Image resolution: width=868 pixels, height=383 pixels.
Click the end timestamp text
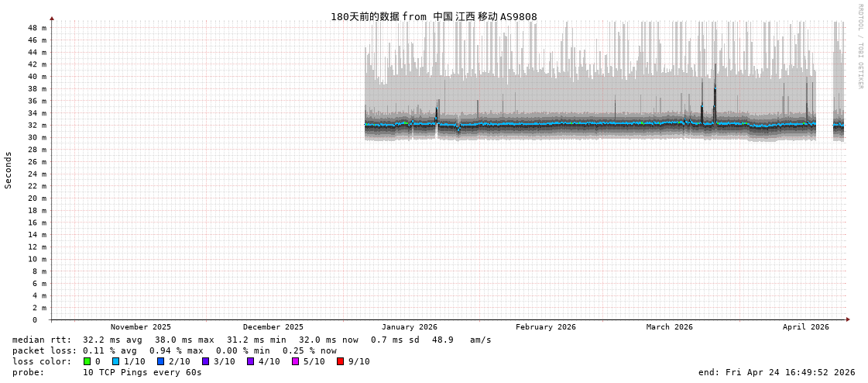(x=777, y=372)
